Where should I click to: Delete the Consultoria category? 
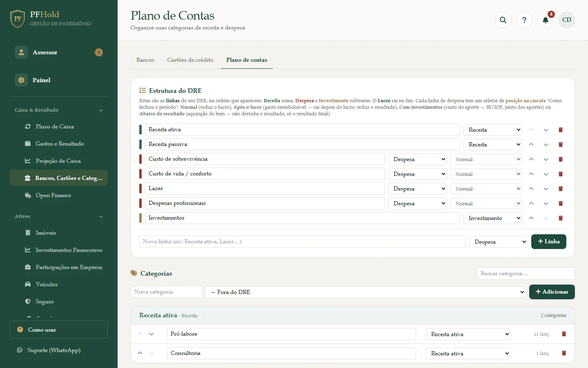[564, 353]
